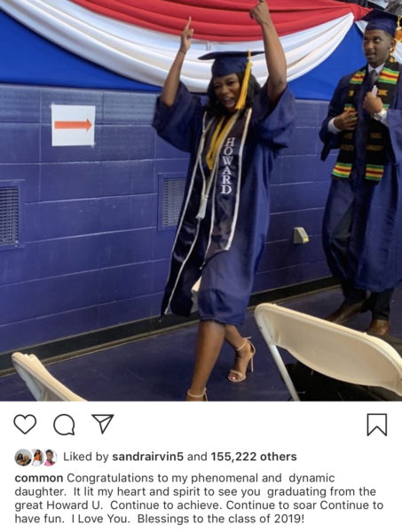Screen dimensions: 402x532
Task: Open the second liker's profile avatar
Action: (37, 458)
